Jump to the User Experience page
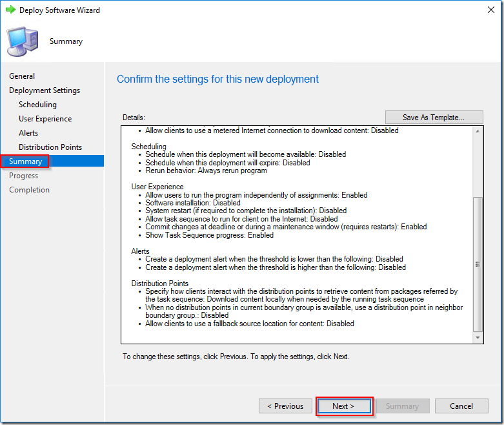The width and height of the screenshot is (504, 425). click(45, 119)
